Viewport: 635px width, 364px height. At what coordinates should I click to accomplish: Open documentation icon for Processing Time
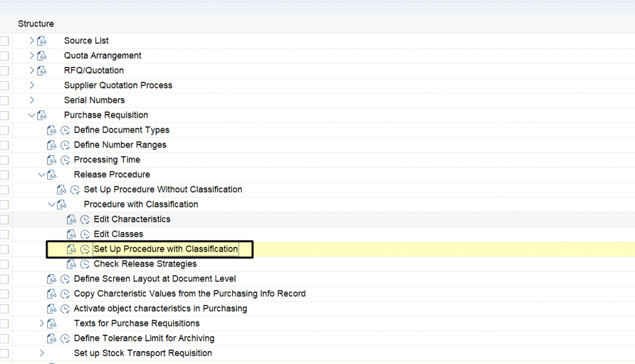(x=52, y=160)
